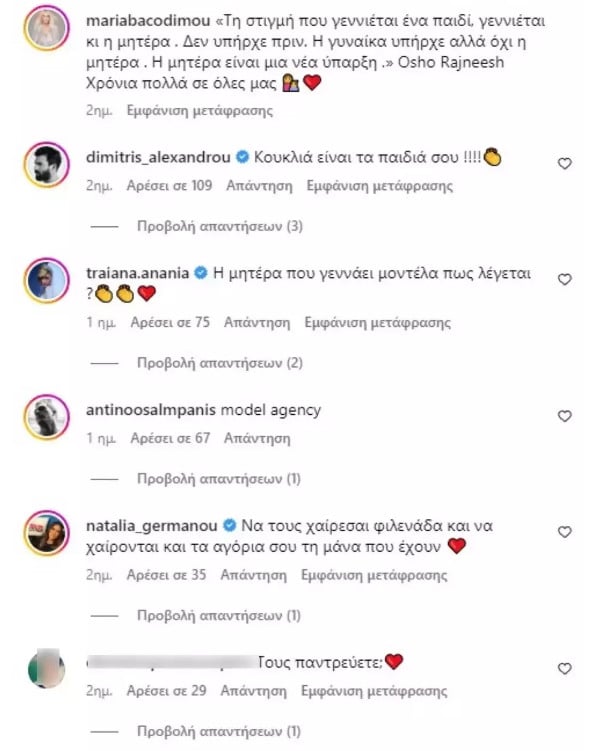Reply to antinoosalmpanis model agency comment
The image size is (604, 751).
click(x=257, y=438)
